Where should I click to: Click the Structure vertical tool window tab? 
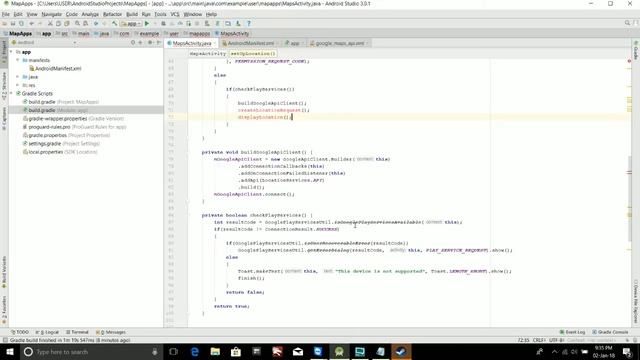click(4, 87)
